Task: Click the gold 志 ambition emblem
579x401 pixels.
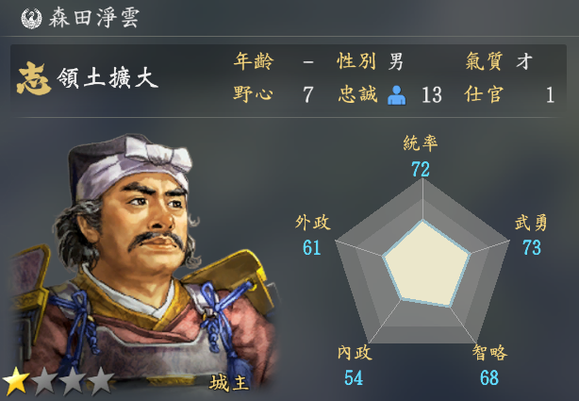Action: tap(34, 78)
